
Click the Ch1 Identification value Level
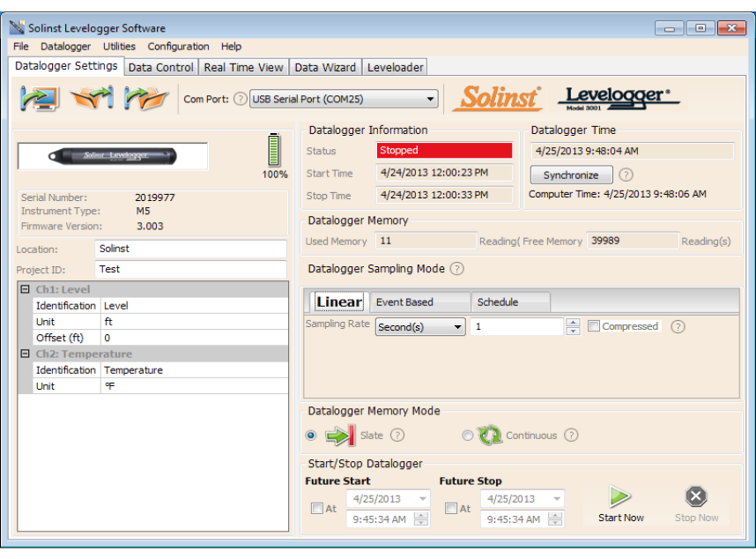click(195, 306)
